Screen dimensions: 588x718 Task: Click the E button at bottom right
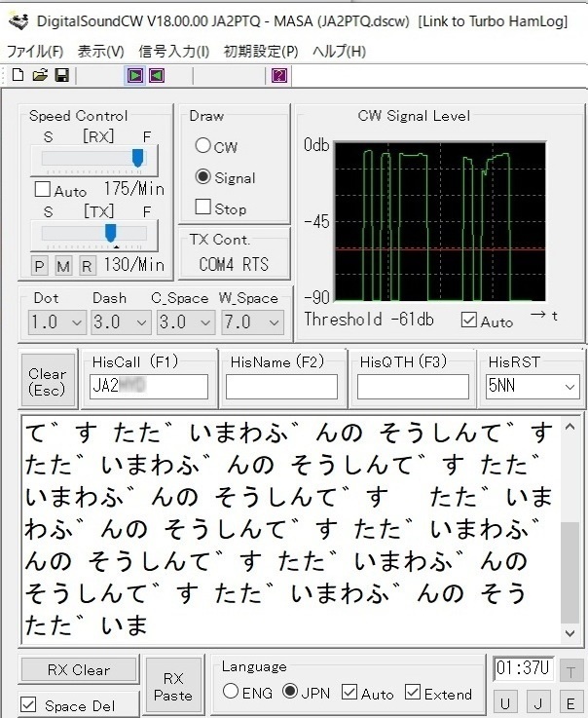pos(570,702)
